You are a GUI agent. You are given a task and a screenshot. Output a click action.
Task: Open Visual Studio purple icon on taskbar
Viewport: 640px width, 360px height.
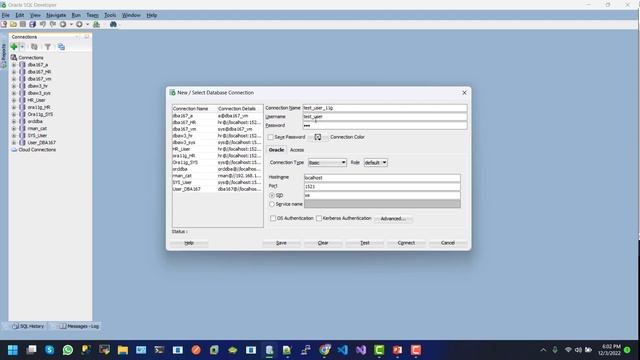coord(361,350)
